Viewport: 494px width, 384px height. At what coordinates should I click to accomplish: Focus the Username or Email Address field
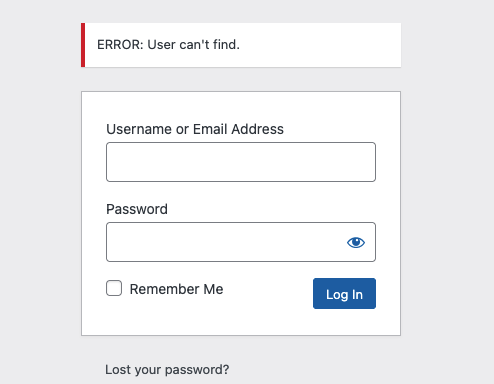click(241, 162)
